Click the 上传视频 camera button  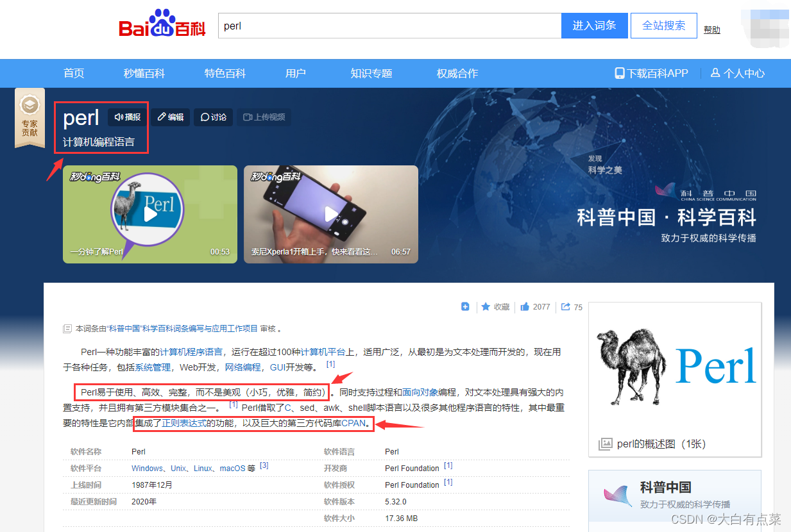coord(264,117)
